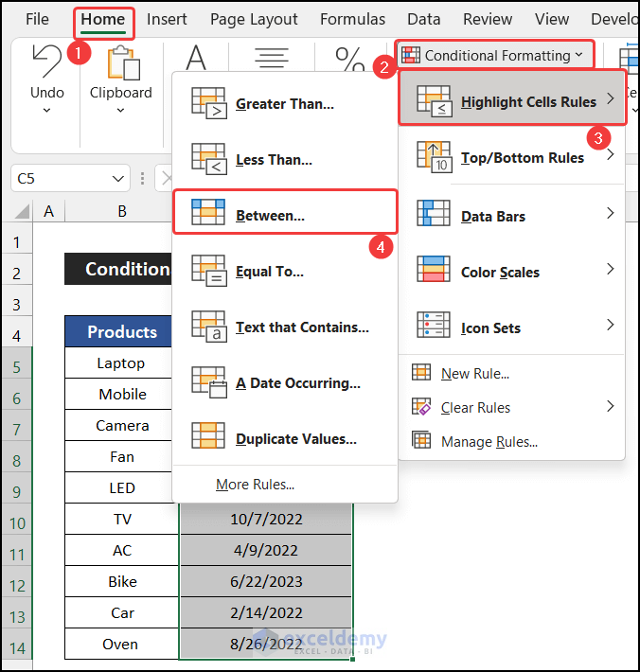The height and width of the screenshot is (672, 640).
Task: Click the Equal To rule icon
Action: coord(209,271)
